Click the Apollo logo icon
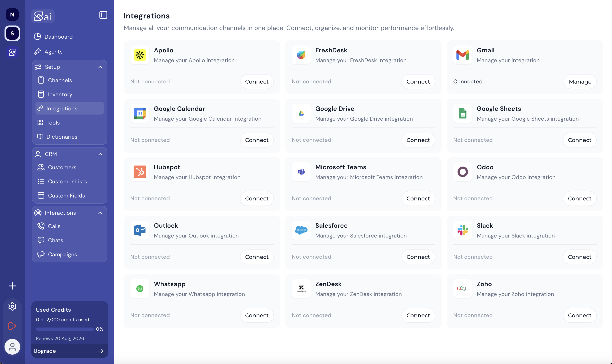Screen dimensions: 612x364 point(140,55)
